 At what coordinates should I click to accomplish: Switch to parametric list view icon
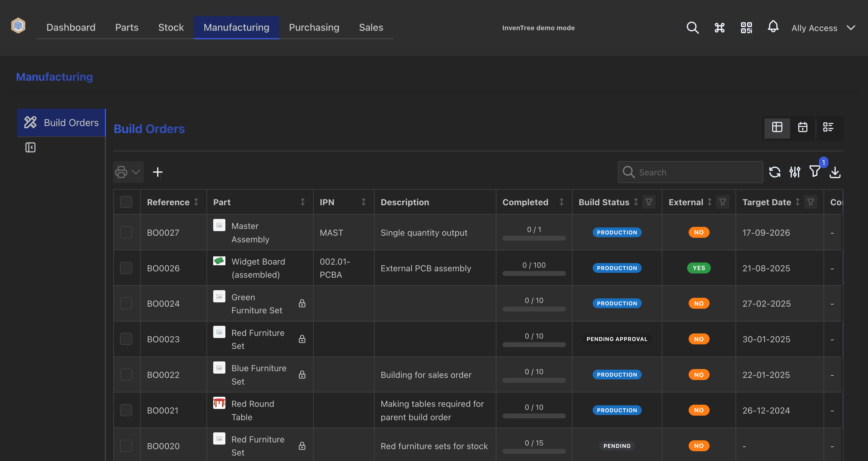[x=828, y=127]
